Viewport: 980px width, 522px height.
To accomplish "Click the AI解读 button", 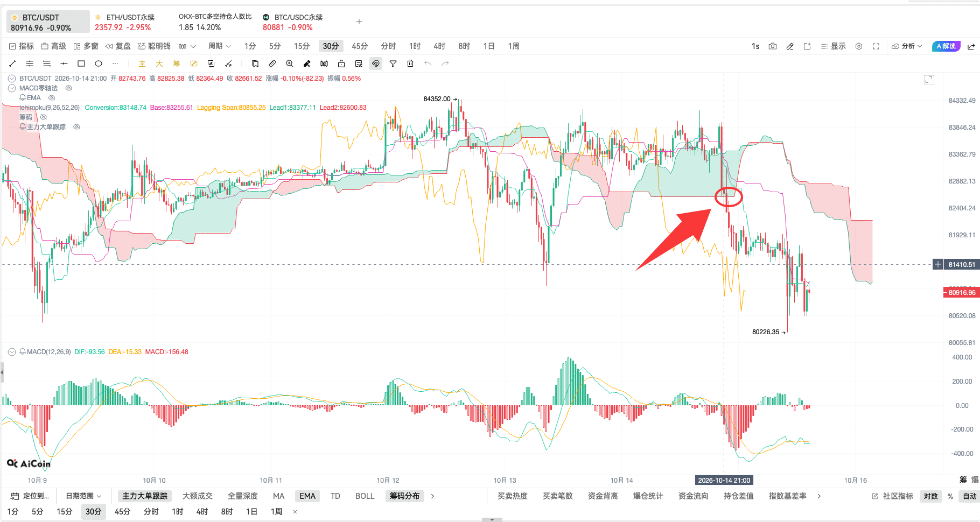I will tap(946, 46).
